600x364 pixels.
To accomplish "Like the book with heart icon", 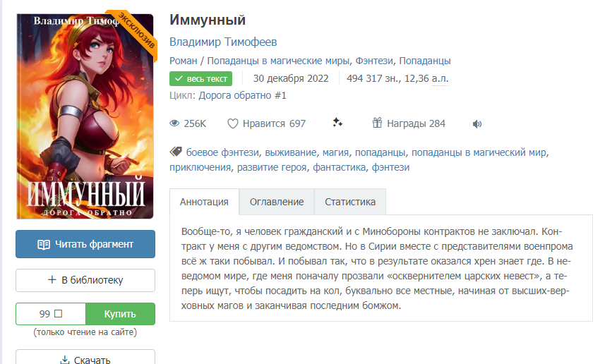I will (x=233, y=123).
